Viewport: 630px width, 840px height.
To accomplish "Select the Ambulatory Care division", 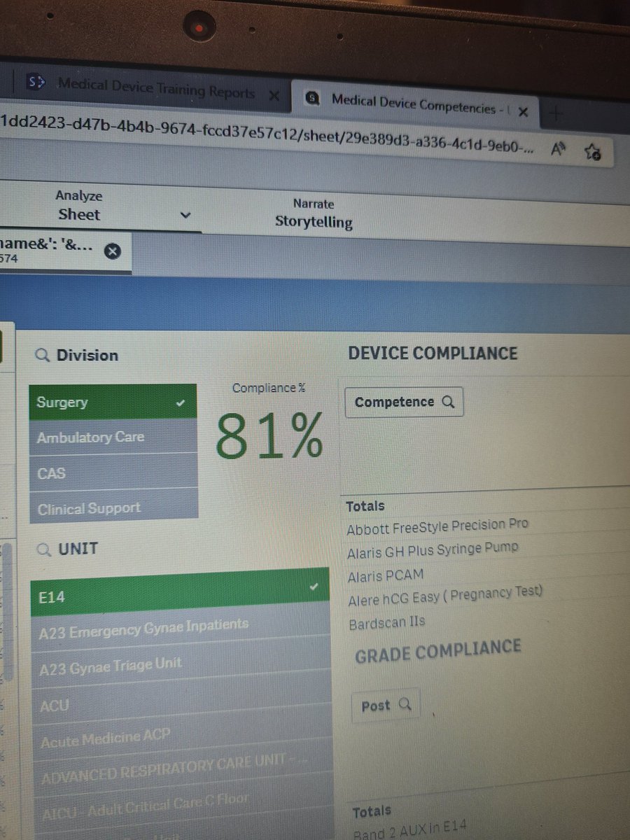I will [x=113, y=437].
